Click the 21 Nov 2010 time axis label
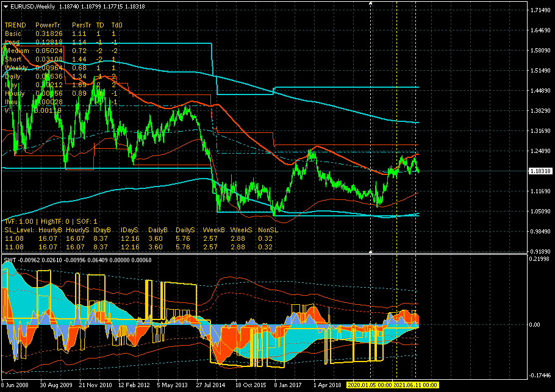 pos(95,385)
